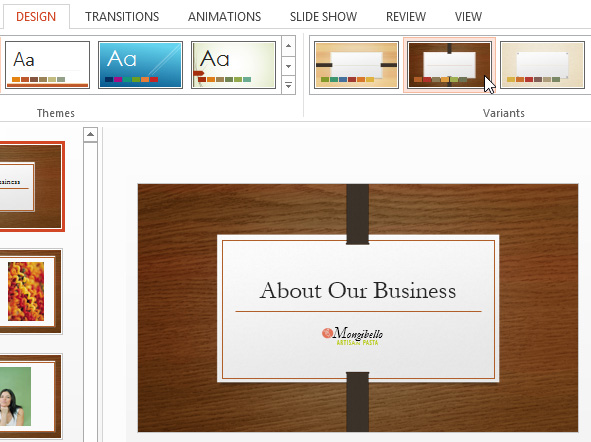Apply the blue gradient theme

[140, 65]
